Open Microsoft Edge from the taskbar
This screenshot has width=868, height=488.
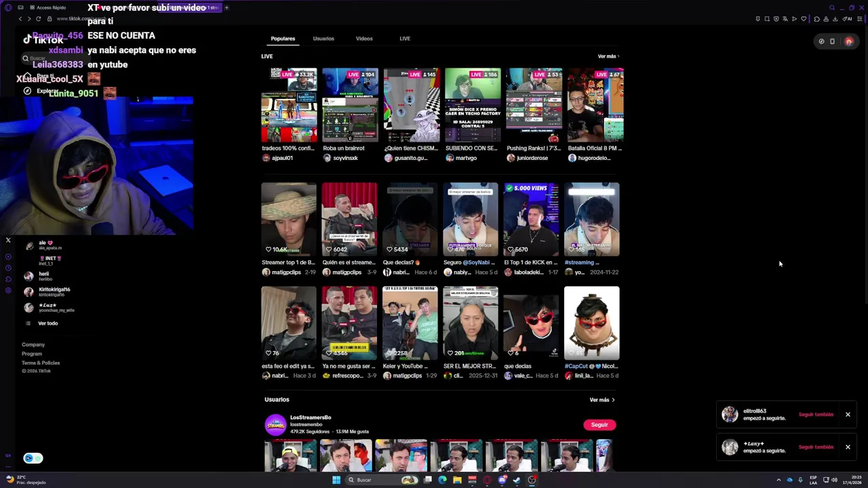click(x=442, y=480)
